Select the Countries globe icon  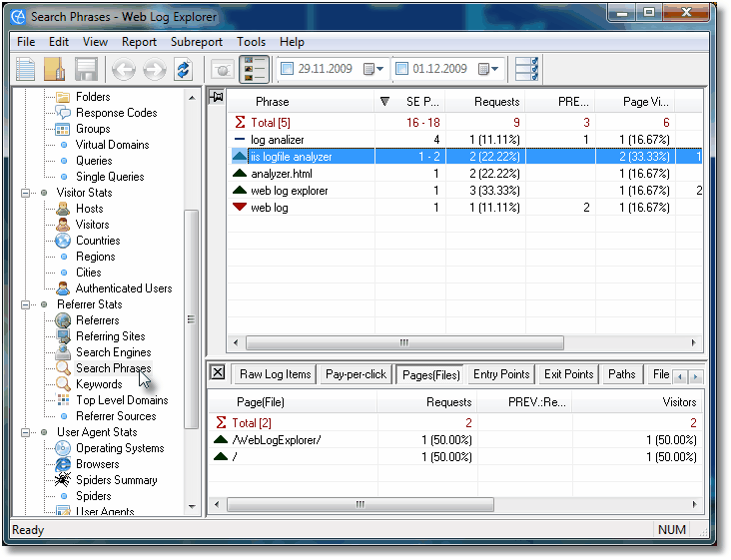click(x=63, y=241)
